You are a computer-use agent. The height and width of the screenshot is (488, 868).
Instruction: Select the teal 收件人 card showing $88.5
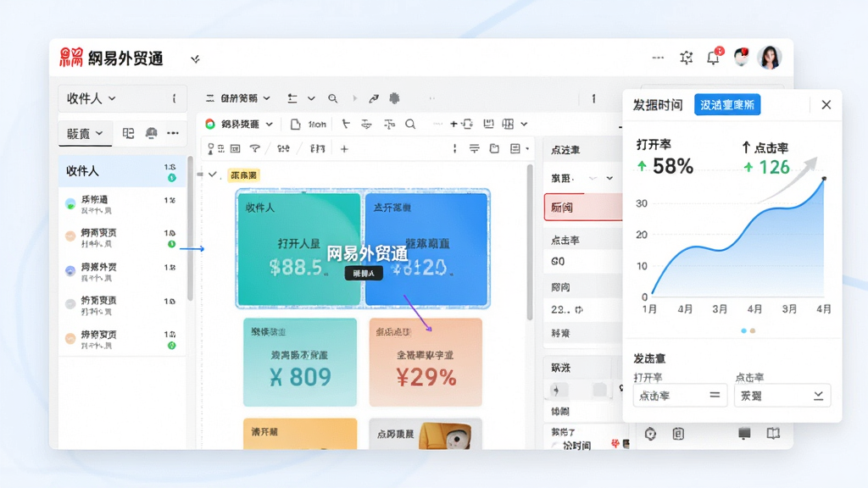(299, 248)
